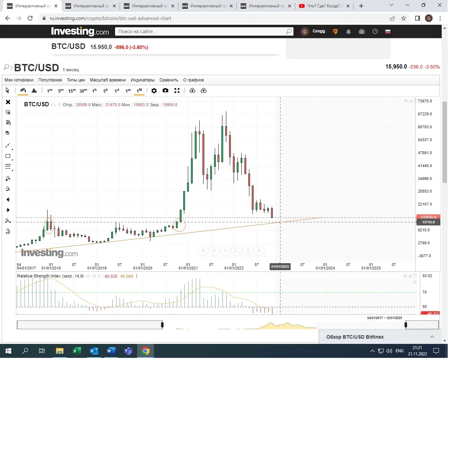Set timeframe to 1 minute
Viewport: 462px width, 476px height.
pos(50,91)
